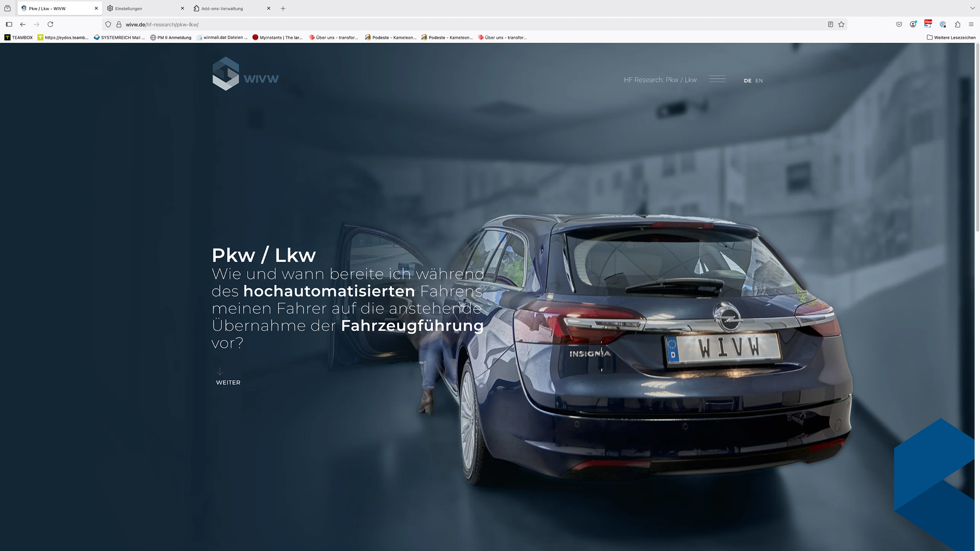Click the WEITER link below the headline

(x=228, y=383)
